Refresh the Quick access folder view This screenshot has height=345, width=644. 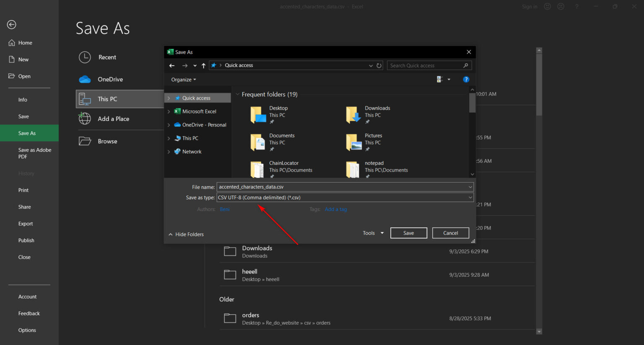coord(379,66)
